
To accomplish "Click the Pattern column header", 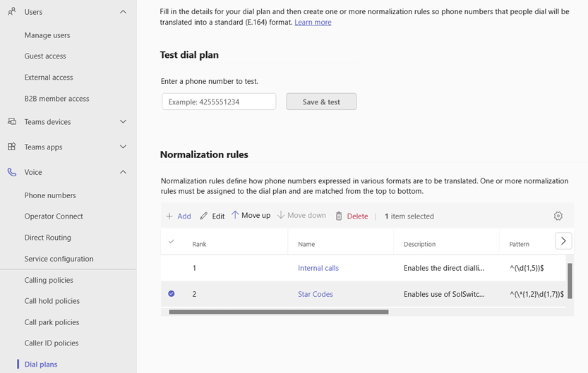I will (520, 244).
